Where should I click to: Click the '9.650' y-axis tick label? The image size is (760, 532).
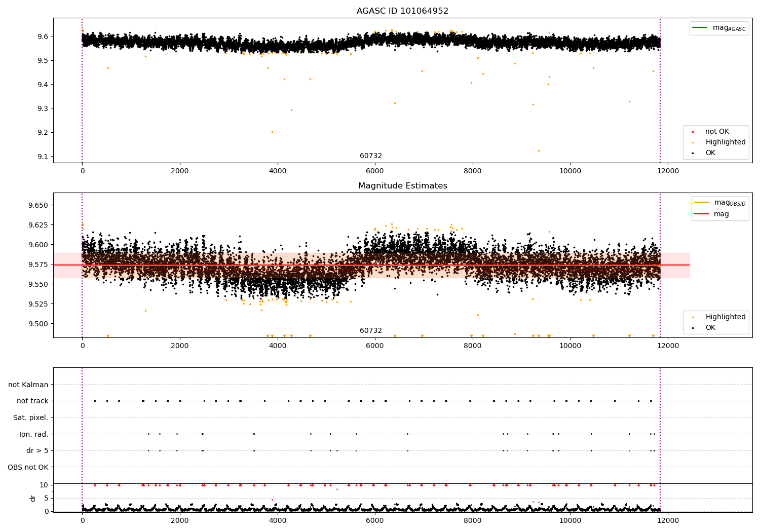39,205
